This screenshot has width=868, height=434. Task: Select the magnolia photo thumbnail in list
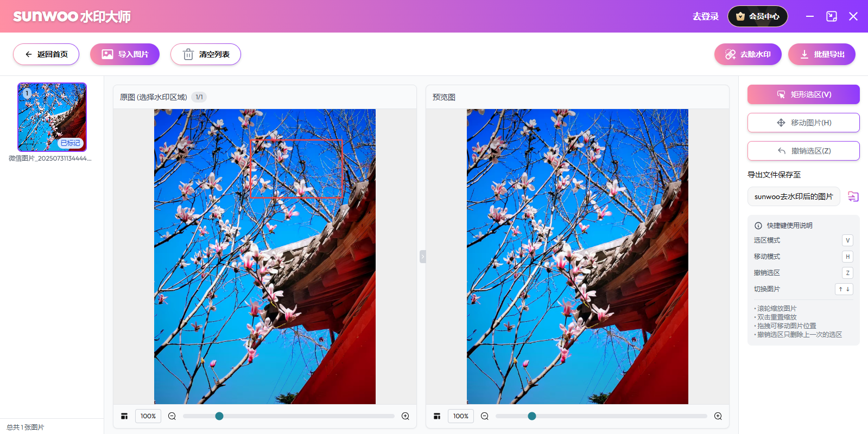tap(52, 117)
